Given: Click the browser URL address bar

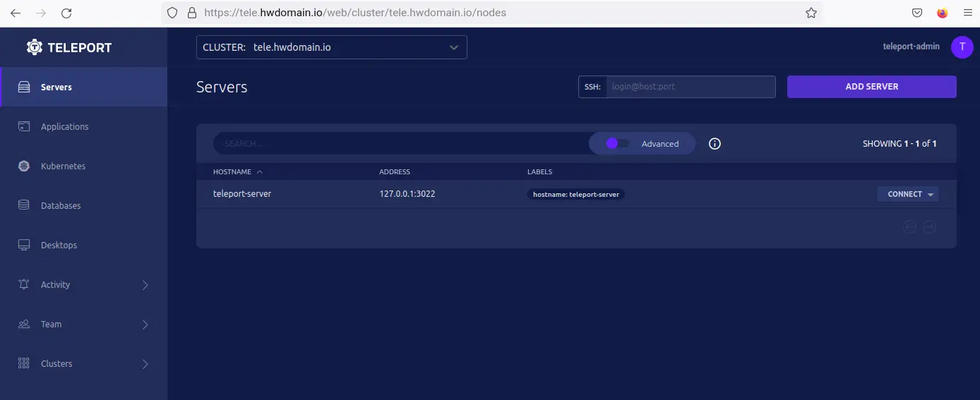Looking at the screenshot, I should coord(491,13).
